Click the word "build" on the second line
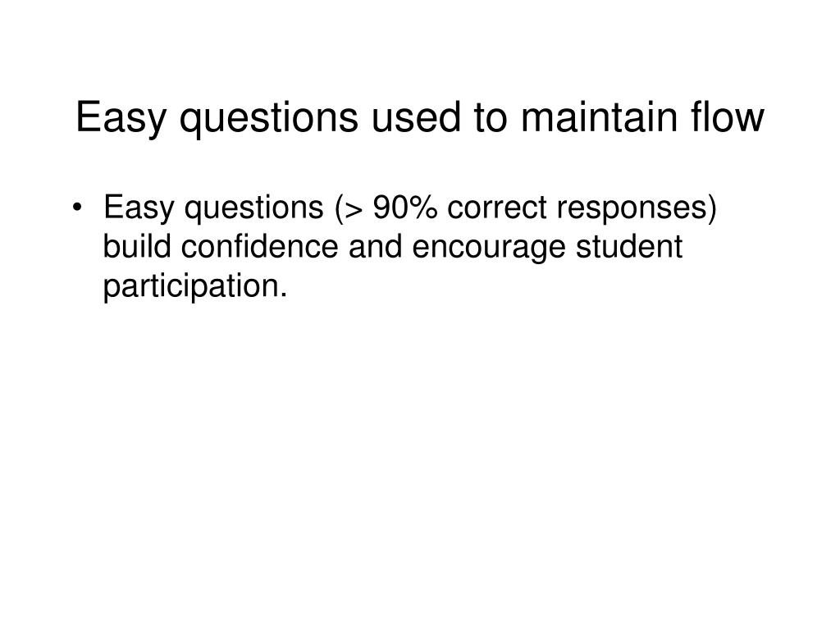 point(137,246)
